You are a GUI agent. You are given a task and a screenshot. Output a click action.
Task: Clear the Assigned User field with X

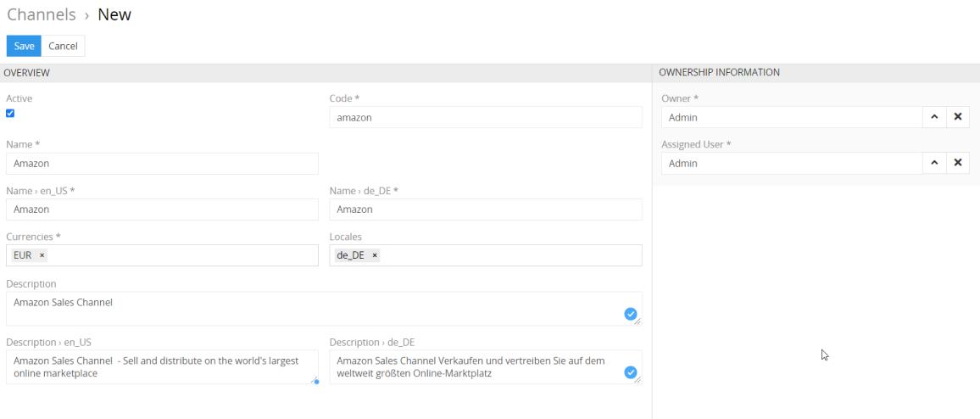(x=957, y=163)
